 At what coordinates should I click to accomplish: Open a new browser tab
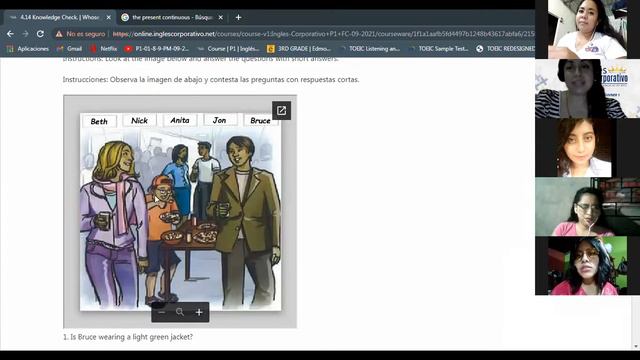pos(238,18)
